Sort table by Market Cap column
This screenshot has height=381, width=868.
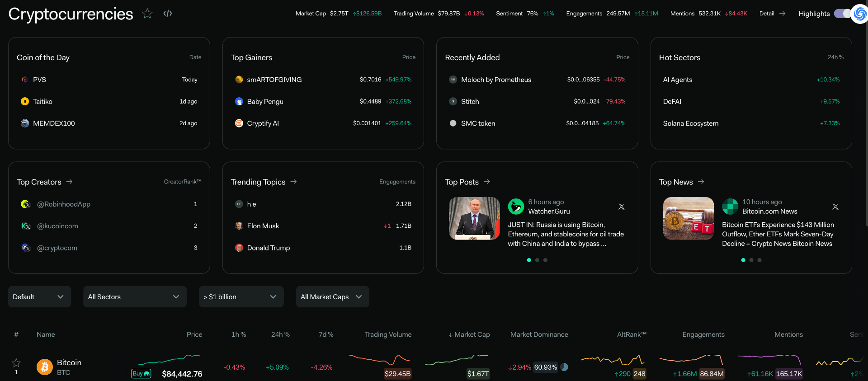[469, 334]
